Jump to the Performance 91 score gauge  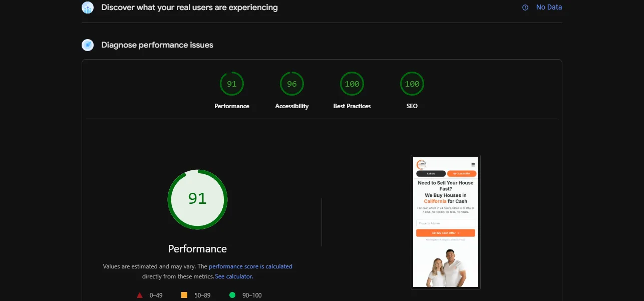coord(232,84)
